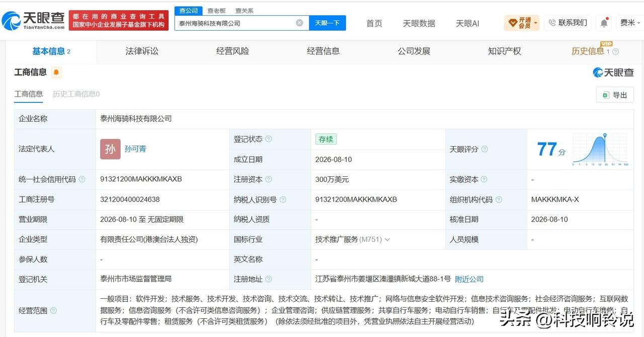
Task: Click the help icon beside 统一社会信用代码
Action: (x=82, y=179)
